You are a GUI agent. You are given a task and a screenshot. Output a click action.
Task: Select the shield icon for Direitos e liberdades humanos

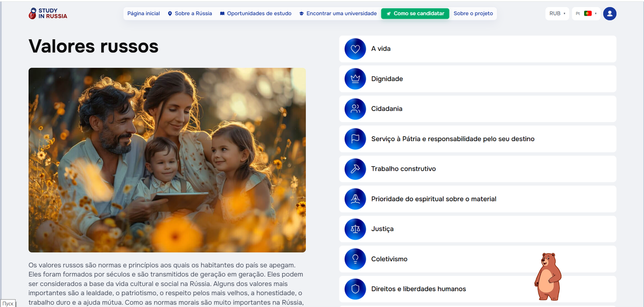[x=355, y=289]
